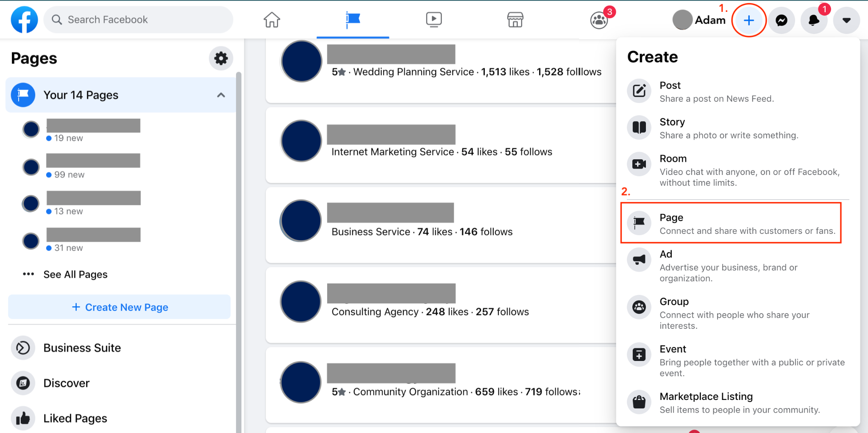Open the Groups tab with 3 notifications
The height and width of the screenshot is (433, 868).
pyautogui.click(x=599, y=19)
